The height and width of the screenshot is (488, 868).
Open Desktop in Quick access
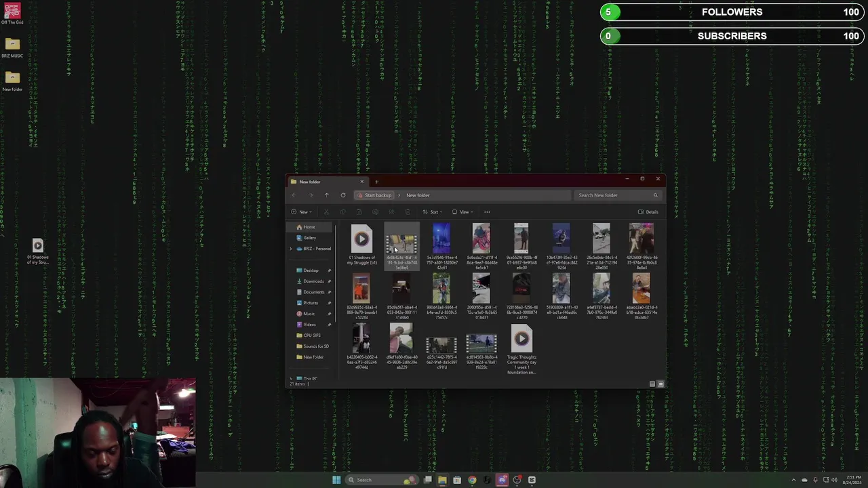[x=311, y=270]
